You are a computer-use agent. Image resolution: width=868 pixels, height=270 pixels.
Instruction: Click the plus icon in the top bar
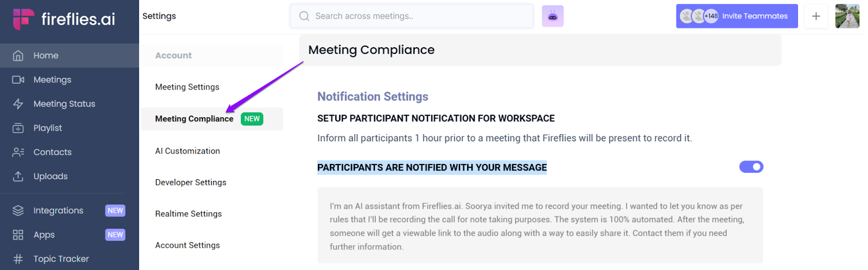pos(815,16)
